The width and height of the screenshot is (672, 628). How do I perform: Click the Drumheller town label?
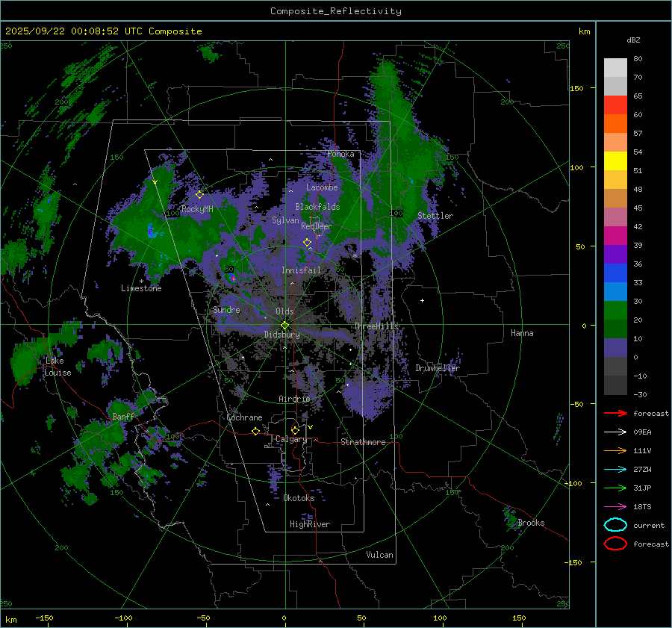point(438,368)
